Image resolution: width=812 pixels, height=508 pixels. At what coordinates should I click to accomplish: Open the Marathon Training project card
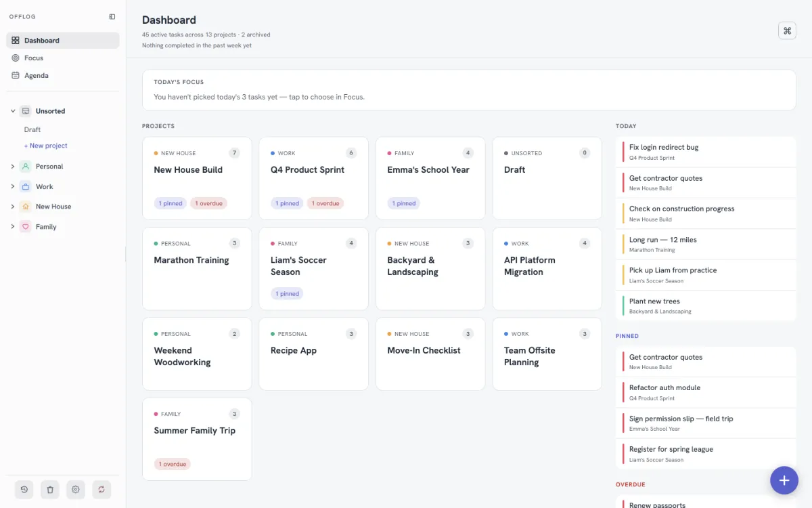coord(197,269)
